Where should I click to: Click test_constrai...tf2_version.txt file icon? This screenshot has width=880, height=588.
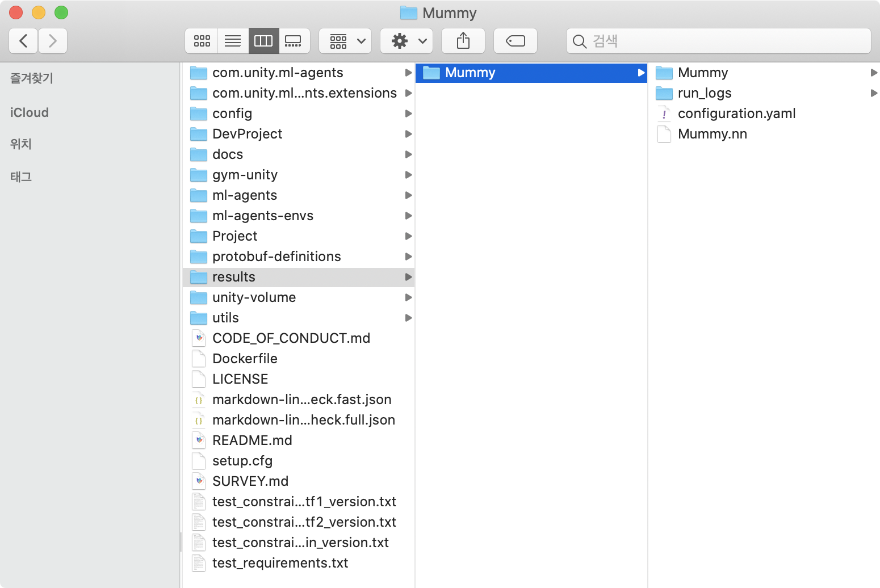[x=199, y=522]
